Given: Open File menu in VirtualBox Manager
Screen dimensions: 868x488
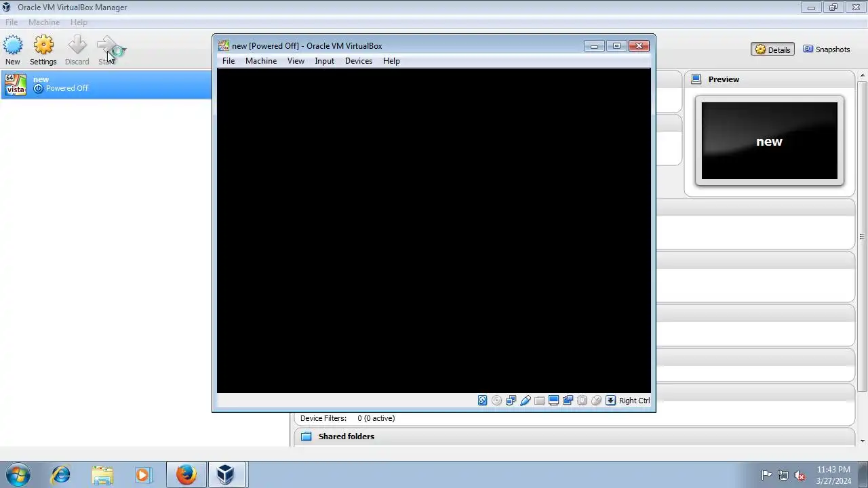Looking at the screenshot, I should (x=12, y=22).
